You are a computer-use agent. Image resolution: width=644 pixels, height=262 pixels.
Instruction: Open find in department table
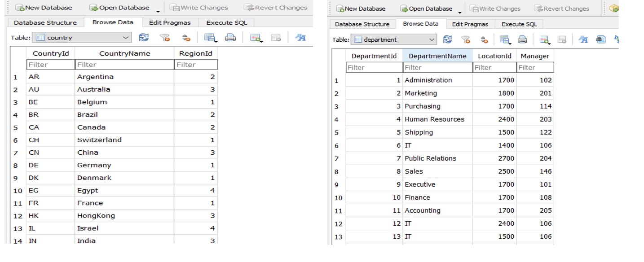point(600,39)
